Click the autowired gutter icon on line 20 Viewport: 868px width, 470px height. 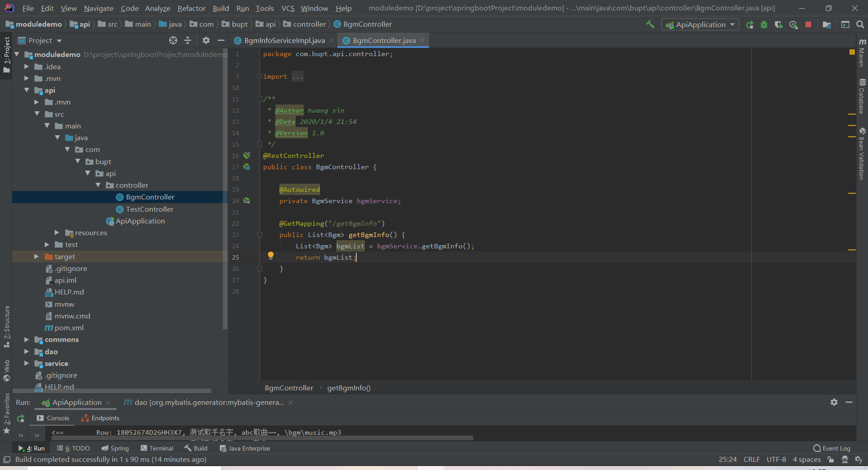[247, 200]
